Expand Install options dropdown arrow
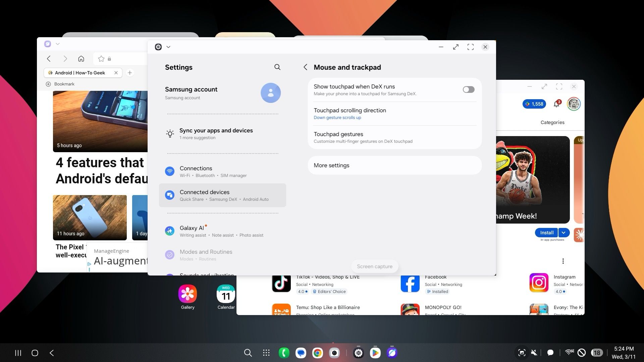 click(564, 233)
